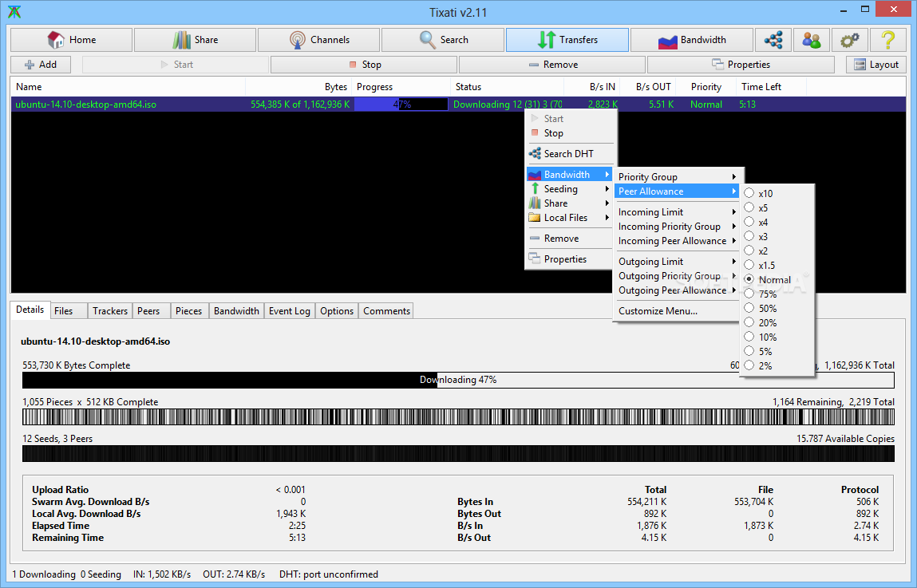The image size is (917, 588).
Task: Open settings gears icon
Action: pyautogui.click(x=849, y=40)
